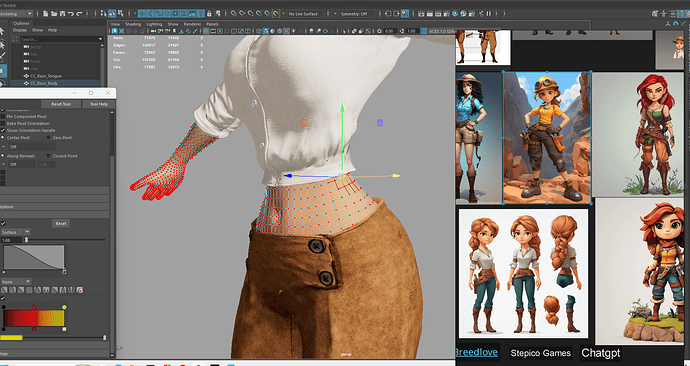This screenshot has width=690, height=366.
Task: Click the red-to-yellow falloff color ramp
Action: tap(34, 318)
